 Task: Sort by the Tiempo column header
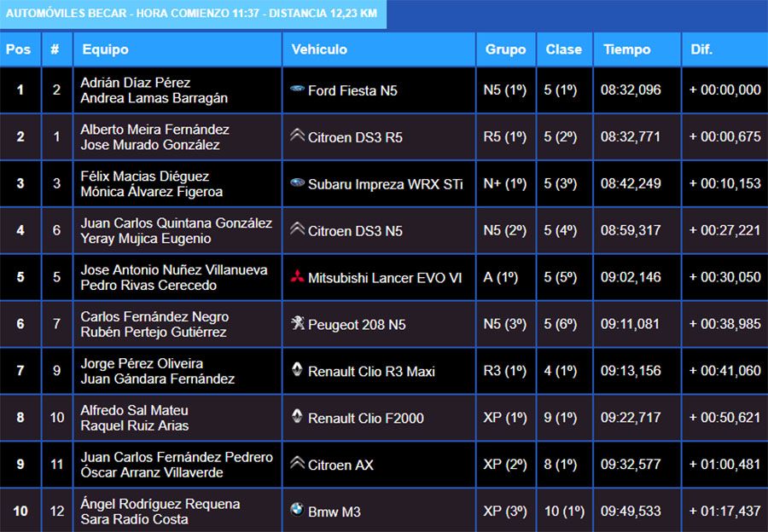(x=626, y=49)
